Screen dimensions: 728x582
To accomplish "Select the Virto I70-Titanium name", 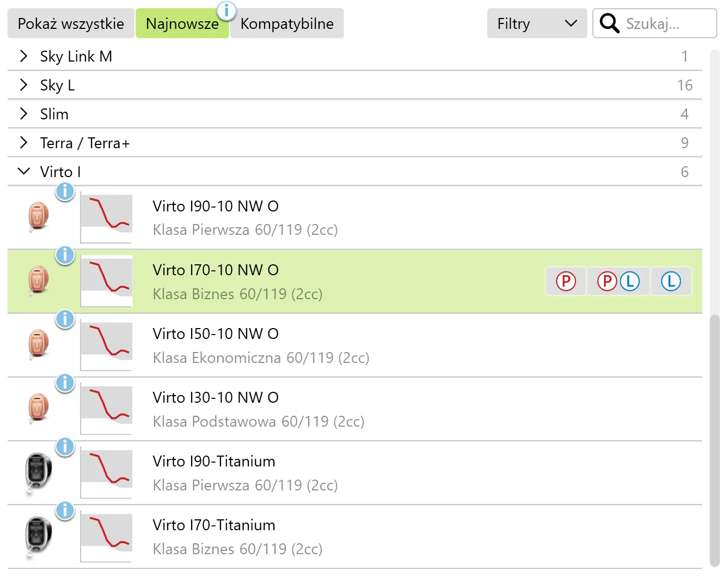I will (214, 525).
